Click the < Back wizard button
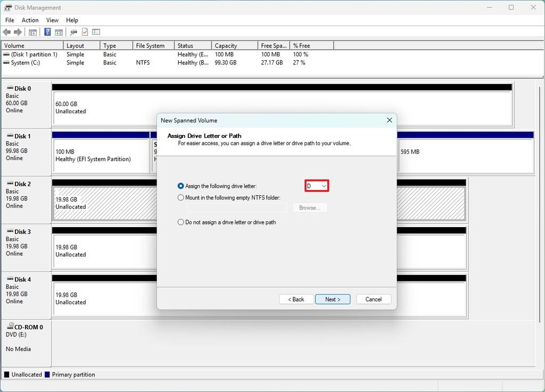 (296, 299)
